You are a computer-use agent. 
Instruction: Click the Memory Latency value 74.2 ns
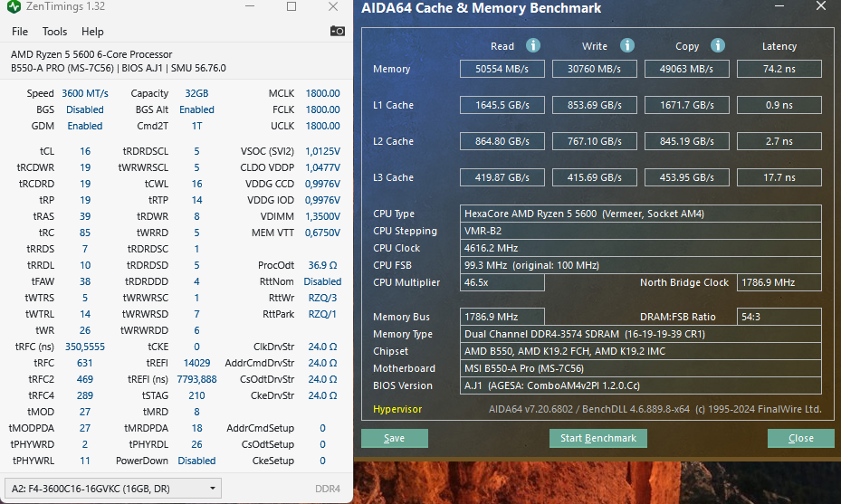(779, 69)
